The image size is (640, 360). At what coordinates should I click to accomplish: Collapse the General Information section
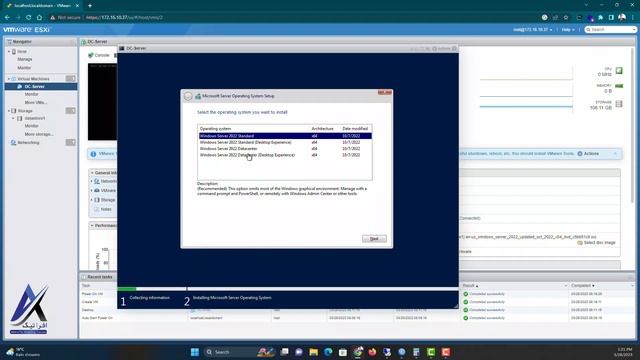[92, 173]
